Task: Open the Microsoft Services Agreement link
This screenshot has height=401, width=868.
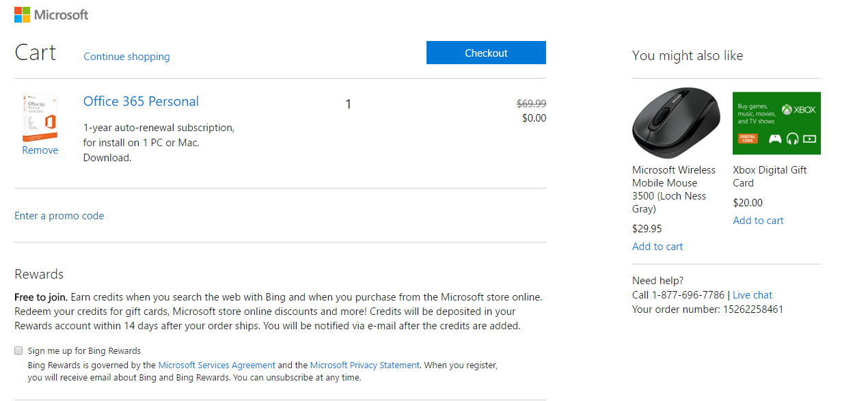Action: [217, 365]
